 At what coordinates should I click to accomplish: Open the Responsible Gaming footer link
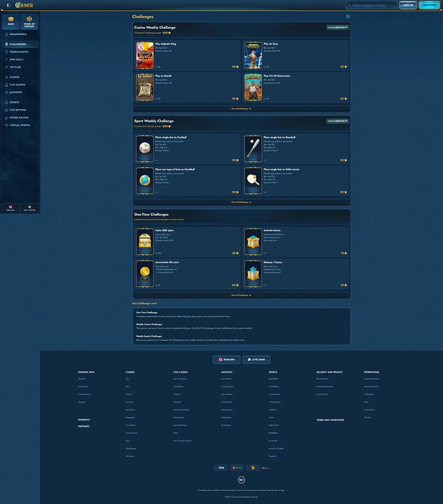(x=325, y=387)
